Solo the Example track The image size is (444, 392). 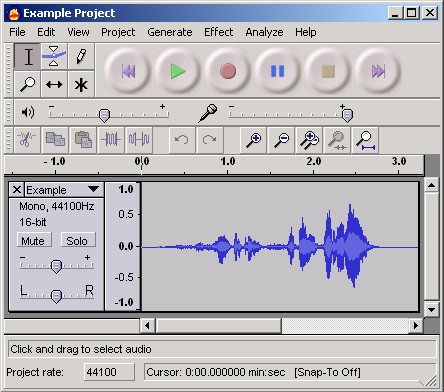coord(78,240)
